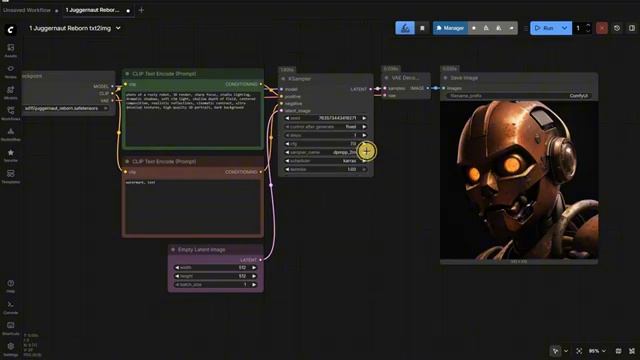The height and width of the screenshot is (360, 640).
Task: Click the second triangle icon in Manager group
Action: (x=499, y=28)
